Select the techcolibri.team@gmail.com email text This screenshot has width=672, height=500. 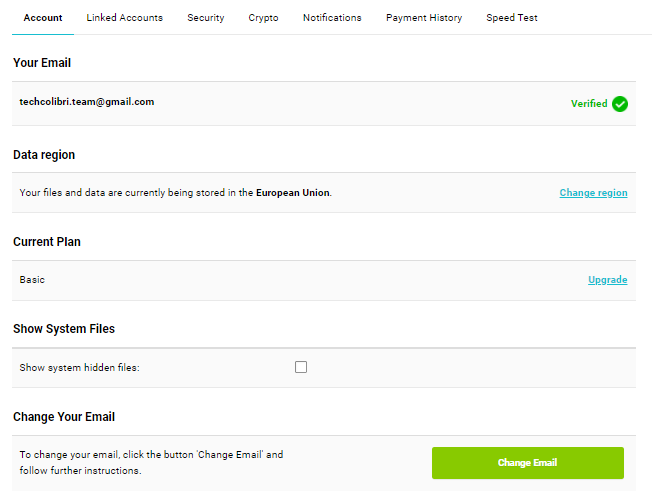(87, 102)
